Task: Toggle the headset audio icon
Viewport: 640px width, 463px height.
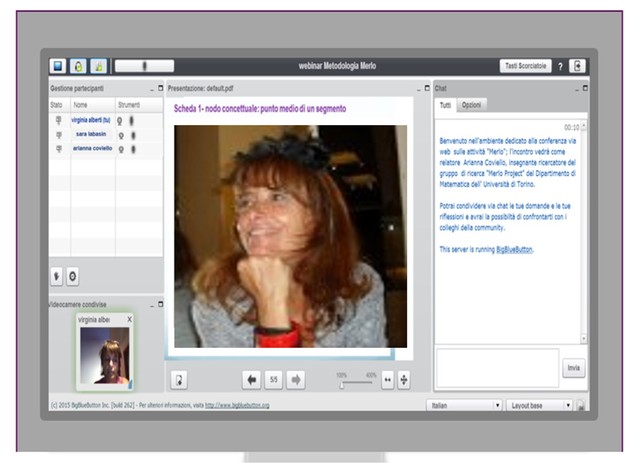Action: click(78, 66)
